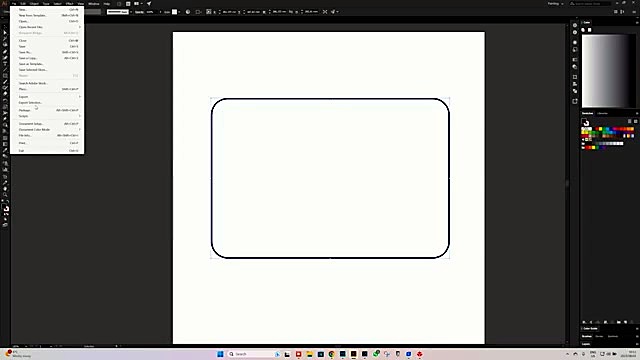The image size is (640, 360).
Task: Expand the Scripts submenu
Action: tap(47, 116)
